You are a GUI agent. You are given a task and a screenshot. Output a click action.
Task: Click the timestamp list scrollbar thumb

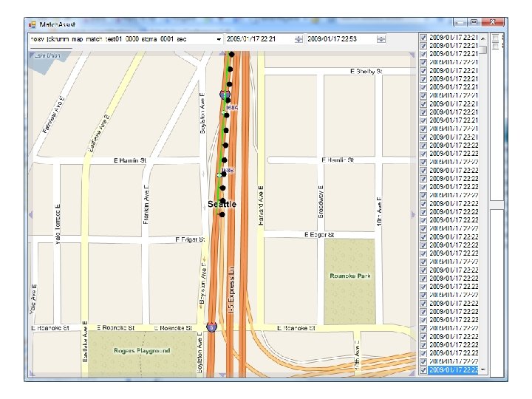(x=483, y=50)
